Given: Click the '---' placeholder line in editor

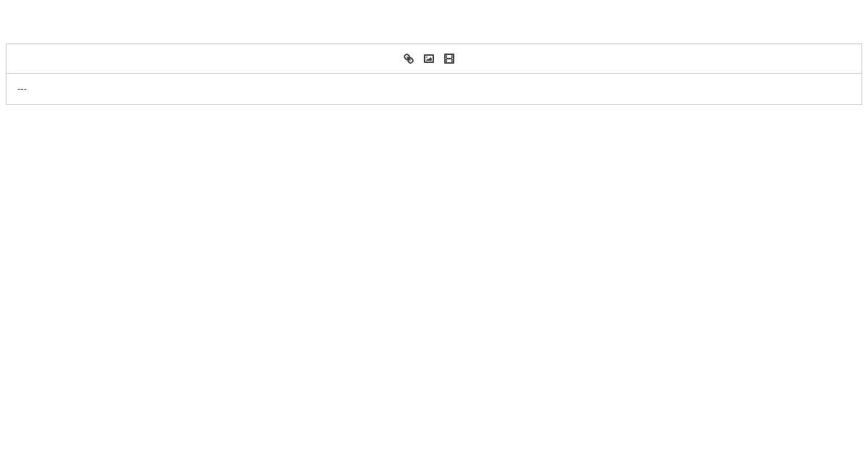Looking at the screenshot, I should [22, 89].
